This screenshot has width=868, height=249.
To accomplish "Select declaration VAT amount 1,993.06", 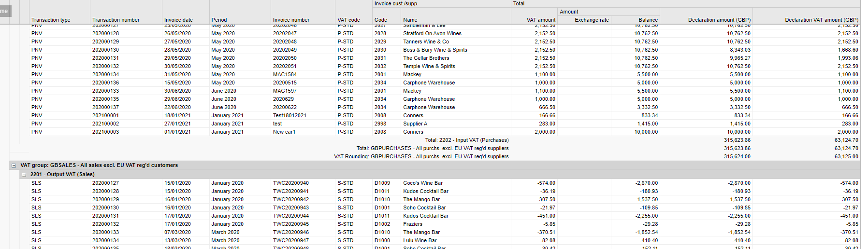I will point(848,58).
